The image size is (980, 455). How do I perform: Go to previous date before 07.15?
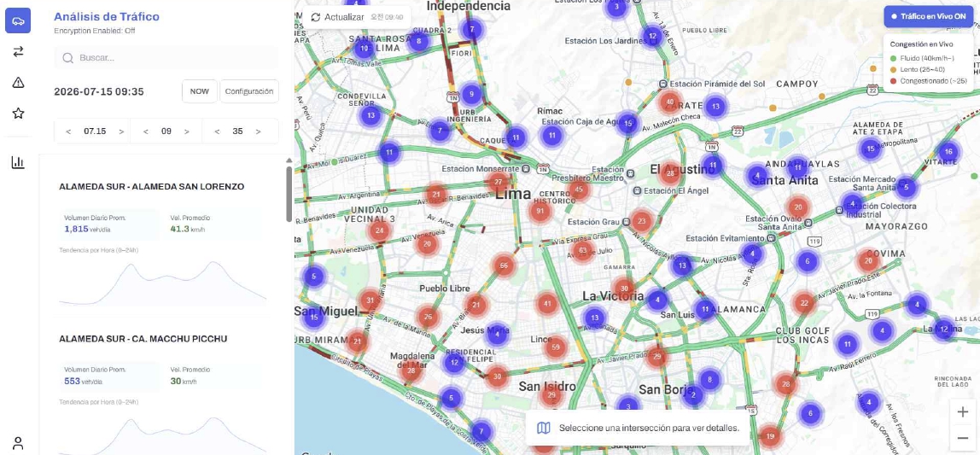point(69,131)
